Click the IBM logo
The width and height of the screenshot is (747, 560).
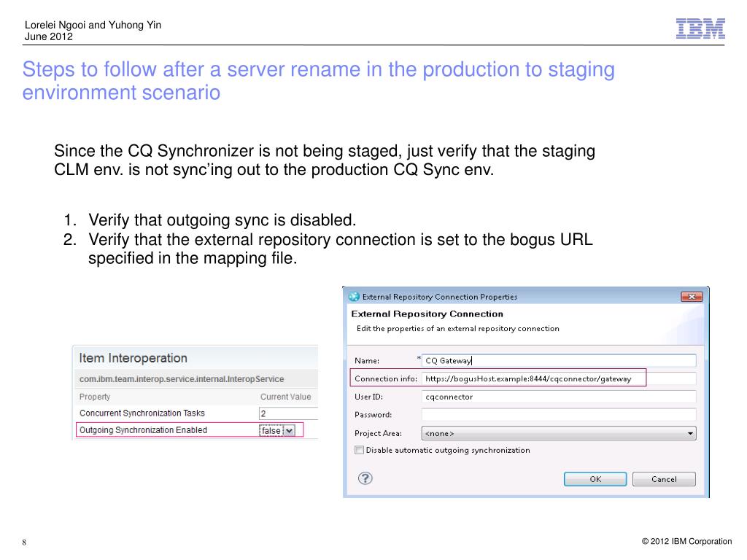(x=700, y=28)
